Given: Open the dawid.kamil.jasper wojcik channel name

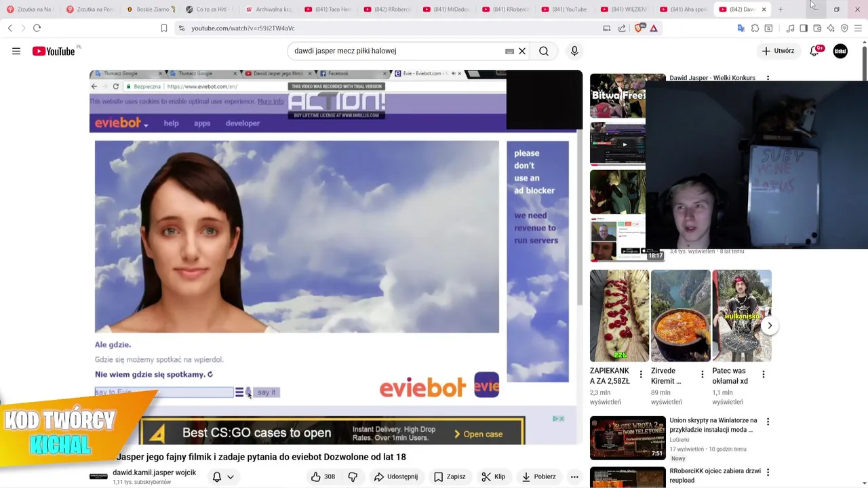Looking at the screenshot, I should [155, 472].
